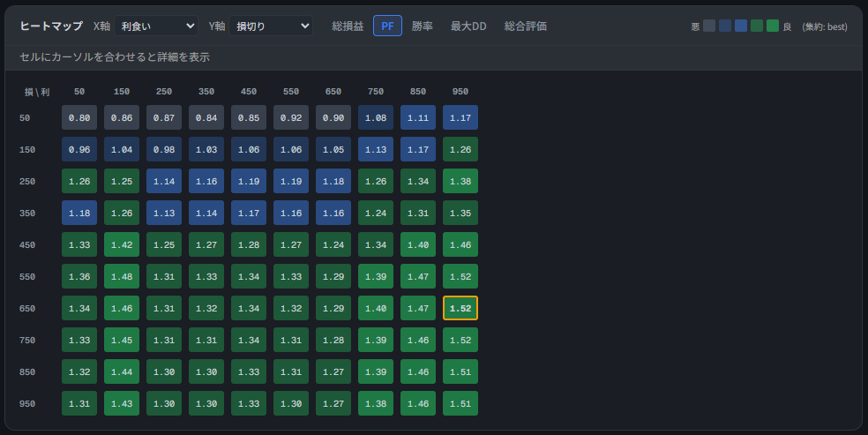The image size is (868, 435).
Task: Select the 0.92 cell in row 50
Action: [291, 118]
